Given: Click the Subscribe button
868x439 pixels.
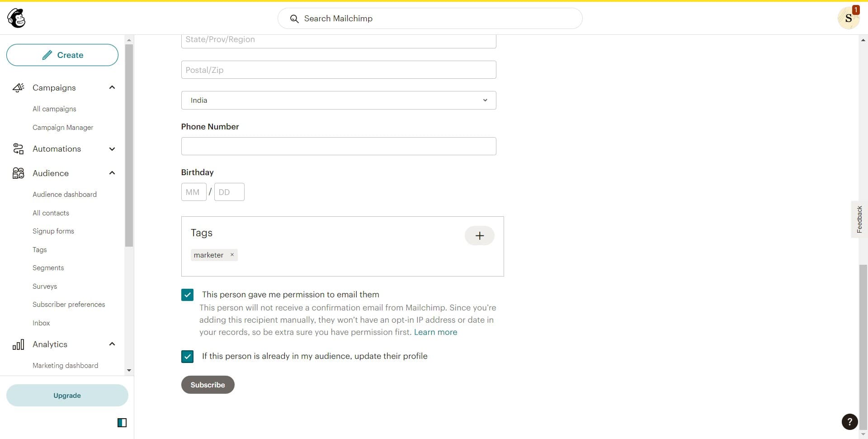Looking at the screenshot, I should 208,384.
